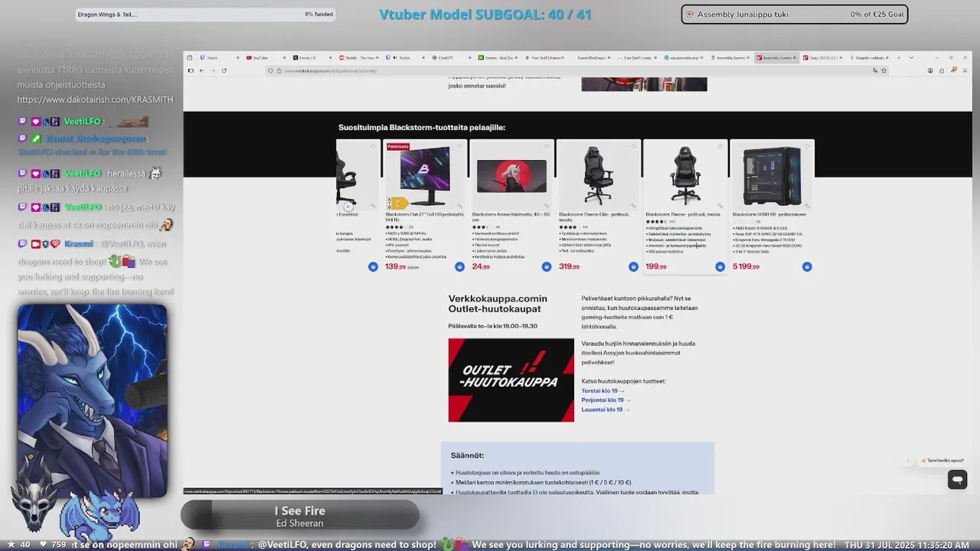
Task: Favorite the Throne Elite chair heart icon
Action: click(x=633, y=146)
